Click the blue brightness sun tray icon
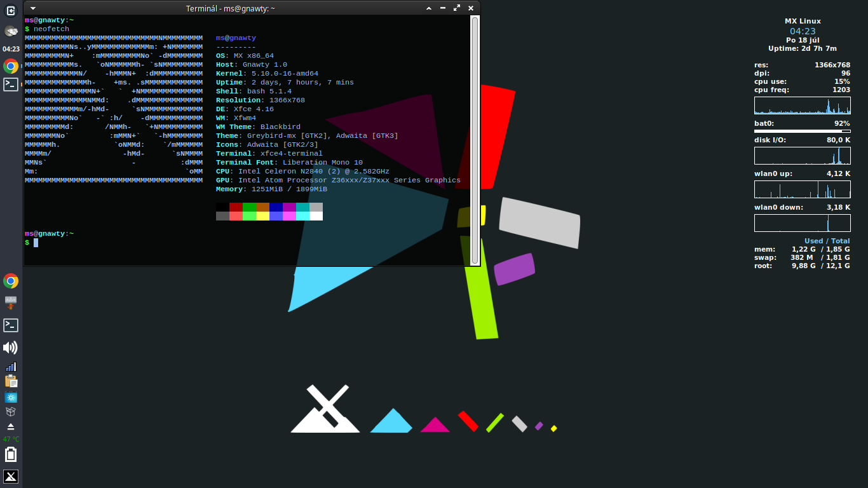This screenshot has width=868, height=488. 11,397
